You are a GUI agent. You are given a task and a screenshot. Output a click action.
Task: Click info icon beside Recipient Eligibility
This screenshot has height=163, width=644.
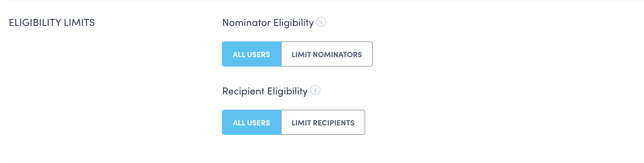pyautogui.click(x=315, y=90)
